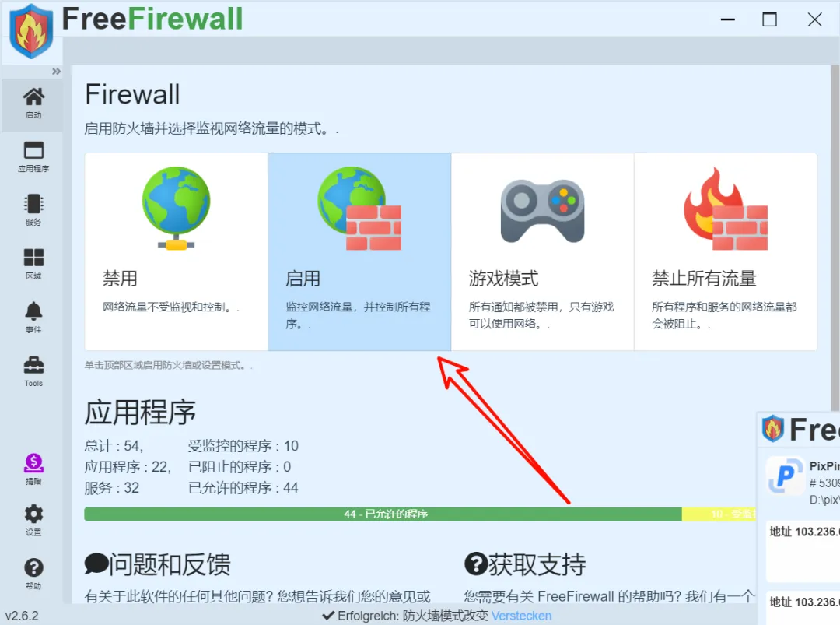Open the 服务 services chip icon

[x=33, y=210]
